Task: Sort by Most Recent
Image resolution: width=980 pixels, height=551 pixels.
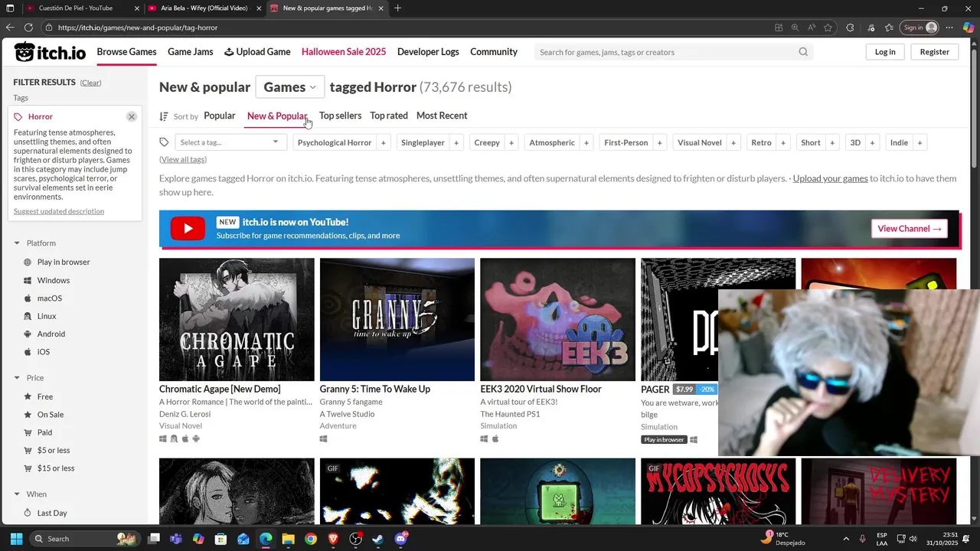Action: (x=442, y=116)
